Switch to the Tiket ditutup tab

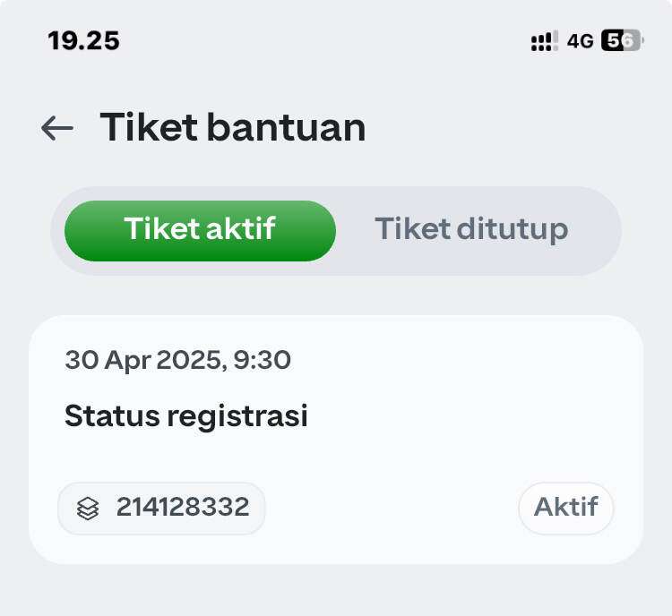471,229
